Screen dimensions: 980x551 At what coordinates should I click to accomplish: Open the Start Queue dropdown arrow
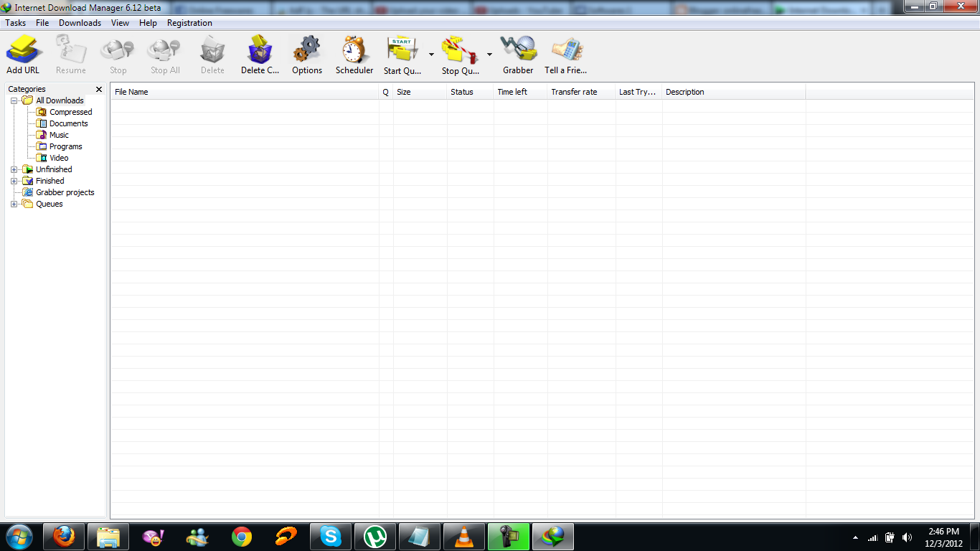(x=431, y=53)
